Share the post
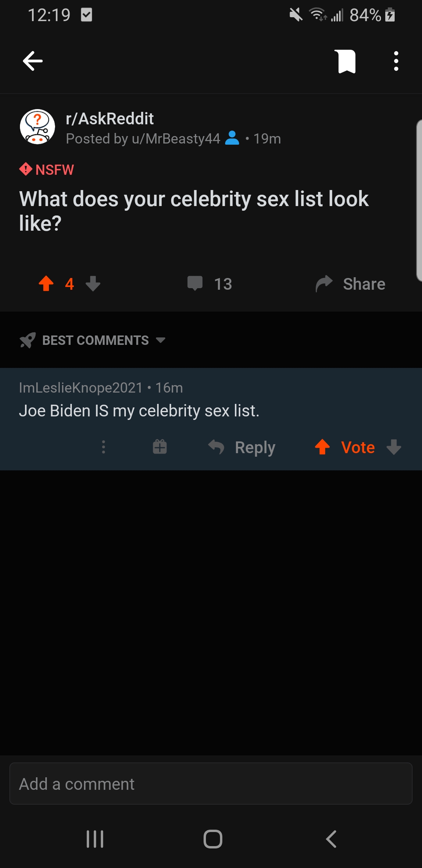This screenshot has height=868, width=422. (x=350, y=284)
